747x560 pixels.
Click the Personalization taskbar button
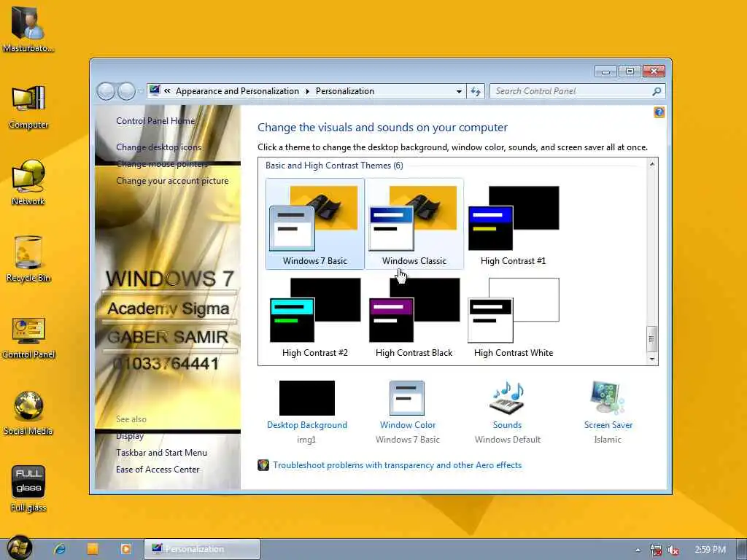[202, 549]
